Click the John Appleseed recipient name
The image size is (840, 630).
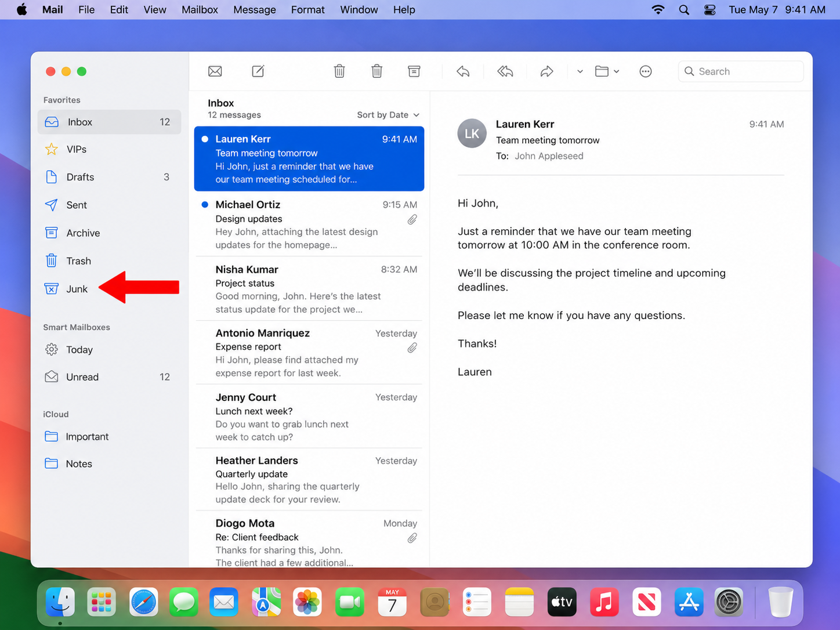(x=549, y=156)
